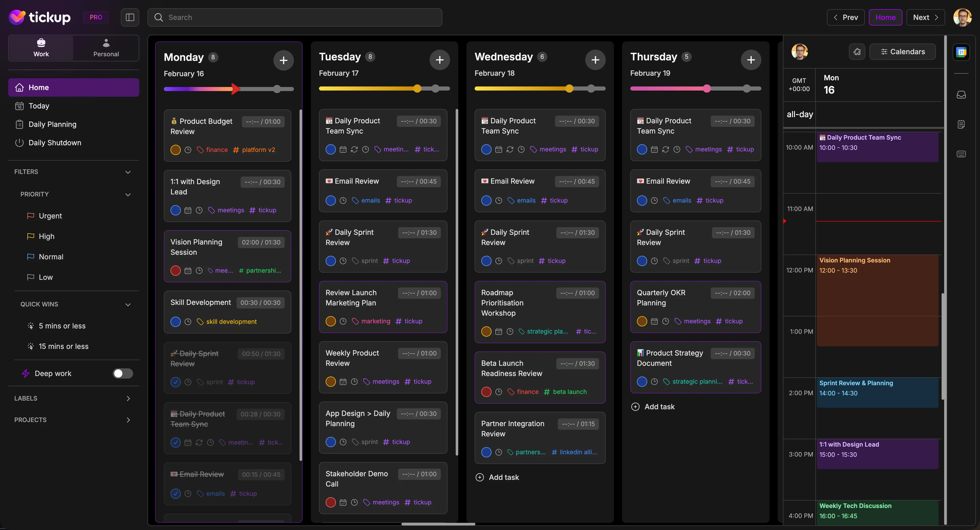Toggle the sidebar layout icon beside search bar

coord(130,17)
